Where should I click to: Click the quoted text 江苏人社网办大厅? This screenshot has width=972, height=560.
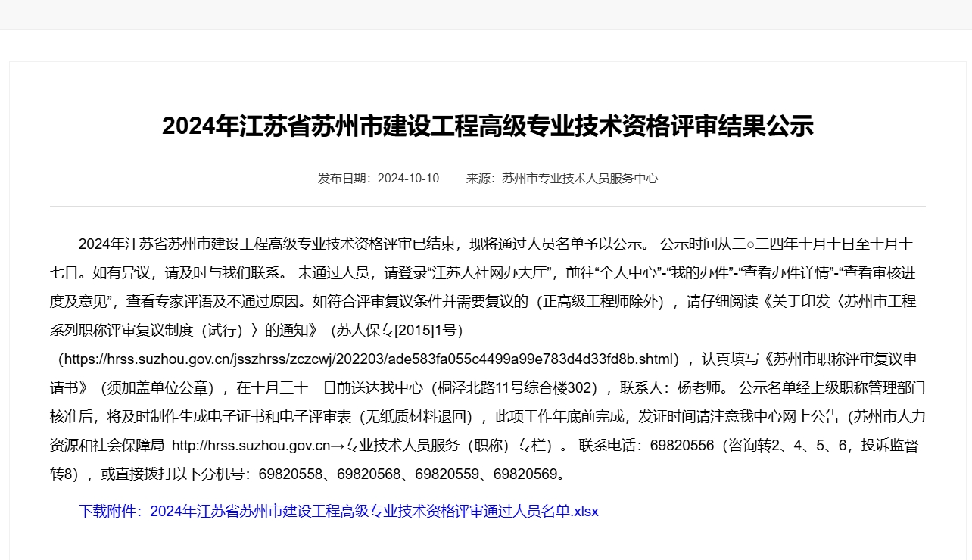[x=492, y=272]
